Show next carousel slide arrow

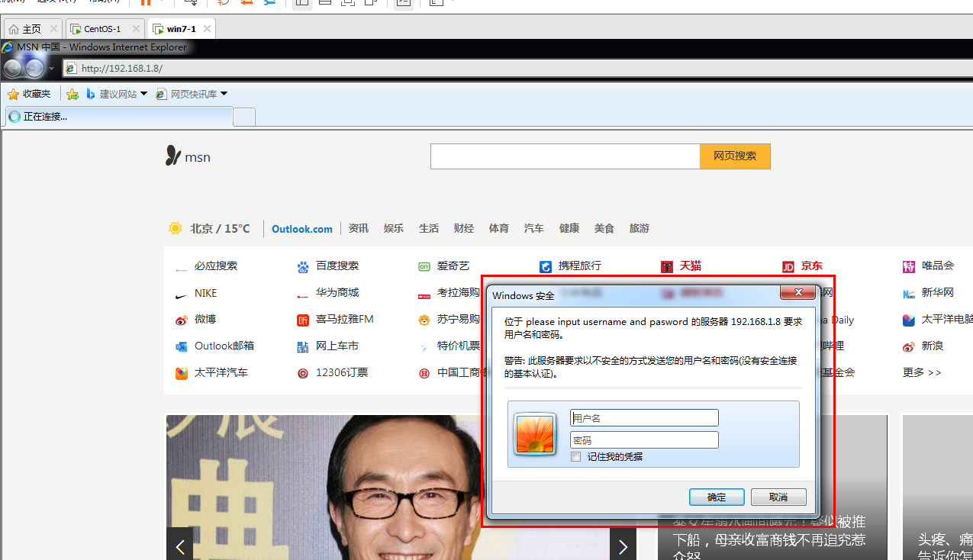623,545
